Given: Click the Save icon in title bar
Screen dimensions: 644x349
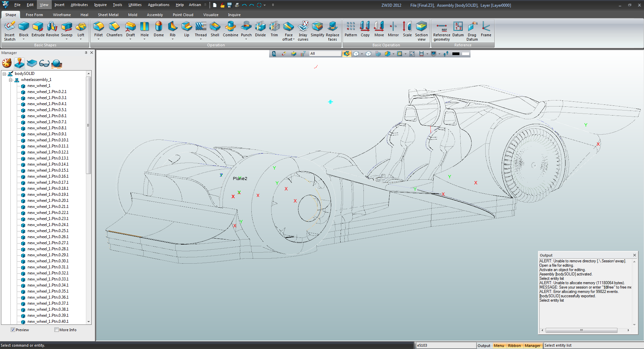Looking at the screenshot, I should tap(230, 5).
